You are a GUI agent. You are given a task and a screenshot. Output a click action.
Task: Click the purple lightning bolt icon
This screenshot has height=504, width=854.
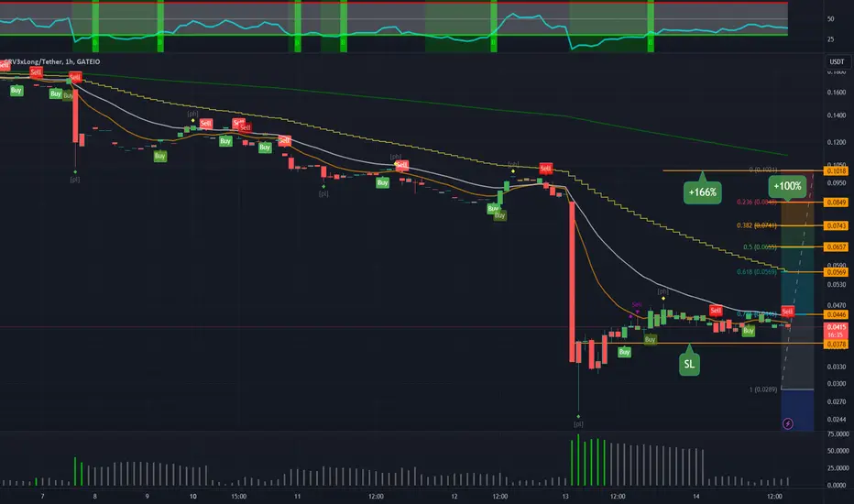tap(787, 423)
